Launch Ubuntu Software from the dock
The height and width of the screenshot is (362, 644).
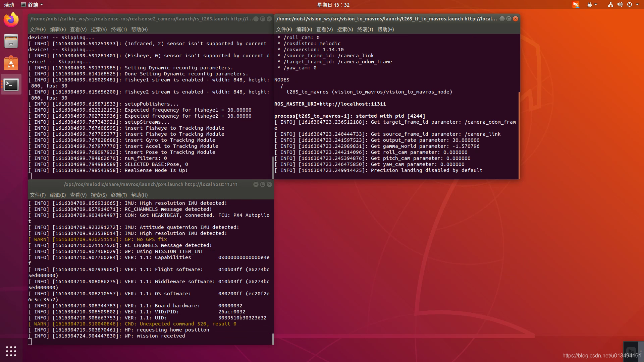(x=11, y=63)
